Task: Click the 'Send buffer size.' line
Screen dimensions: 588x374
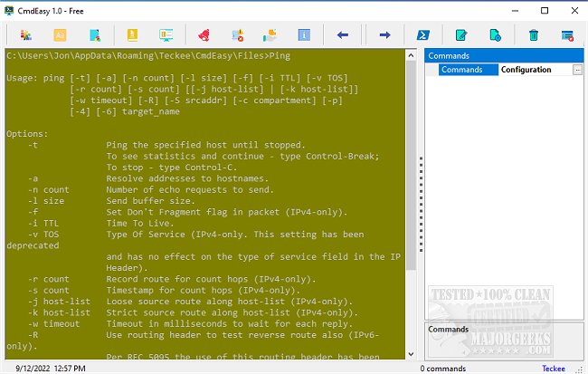Action: point(150,201)
